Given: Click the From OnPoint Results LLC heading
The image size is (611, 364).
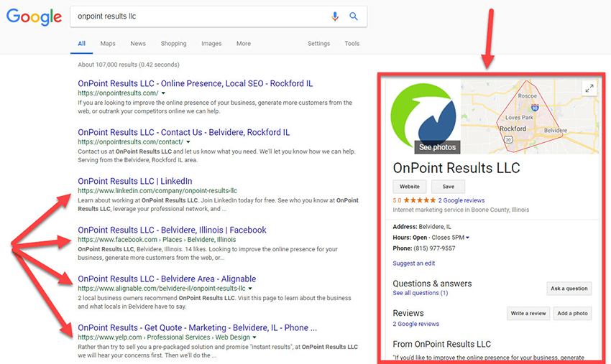Looking at the screenshot, I should (442, 344).
